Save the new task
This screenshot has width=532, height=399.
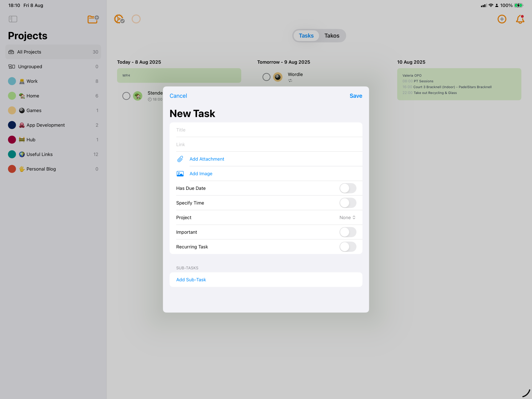[x=356, y=96]
